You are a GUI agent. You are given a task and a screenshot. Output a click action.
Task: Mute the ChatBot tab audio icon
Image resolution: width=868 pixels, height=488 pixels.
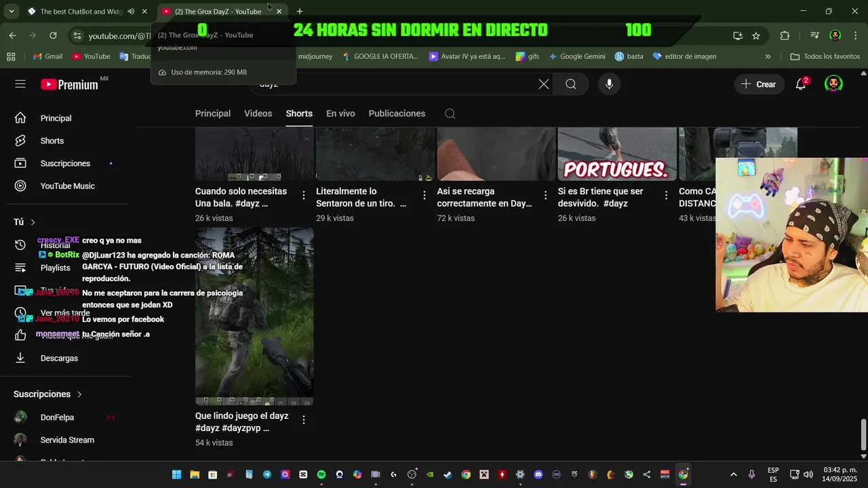131,12
